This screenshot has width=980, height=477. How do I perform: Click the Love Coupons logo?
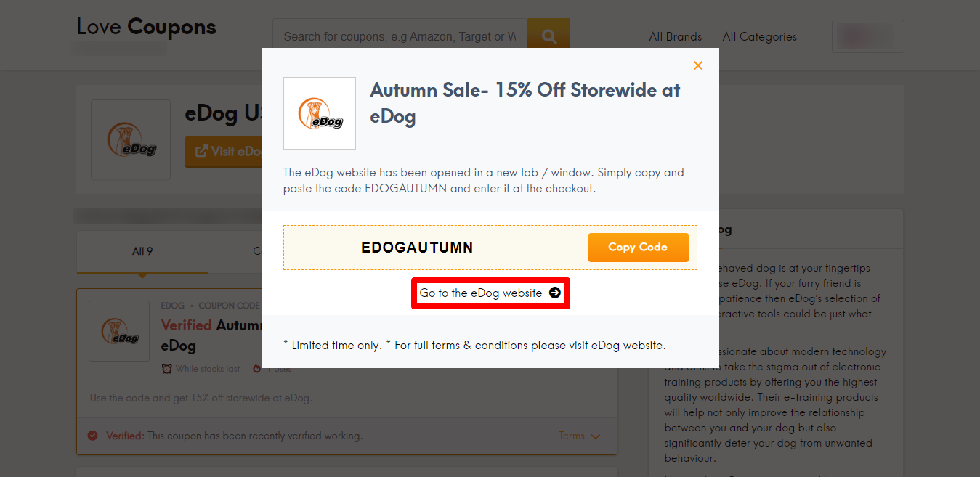145,27
